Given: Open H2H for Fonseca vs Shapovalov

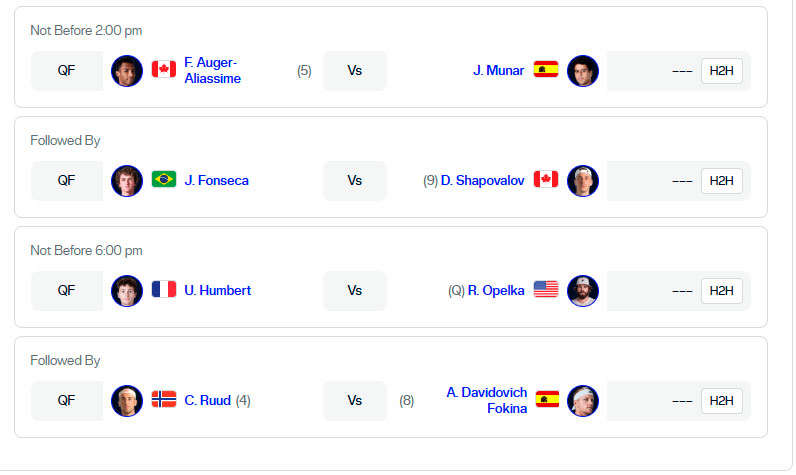Looking at the screenshot, I should pos(721,181).
